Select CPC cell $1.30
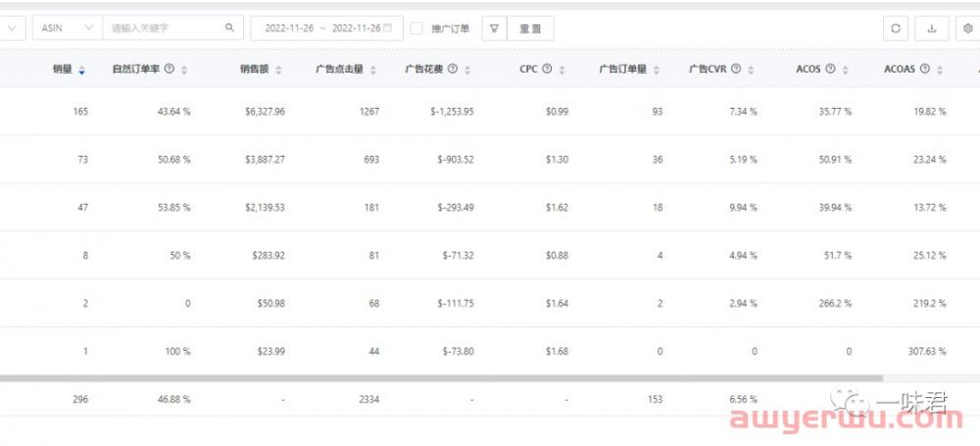 pos(557,160)
